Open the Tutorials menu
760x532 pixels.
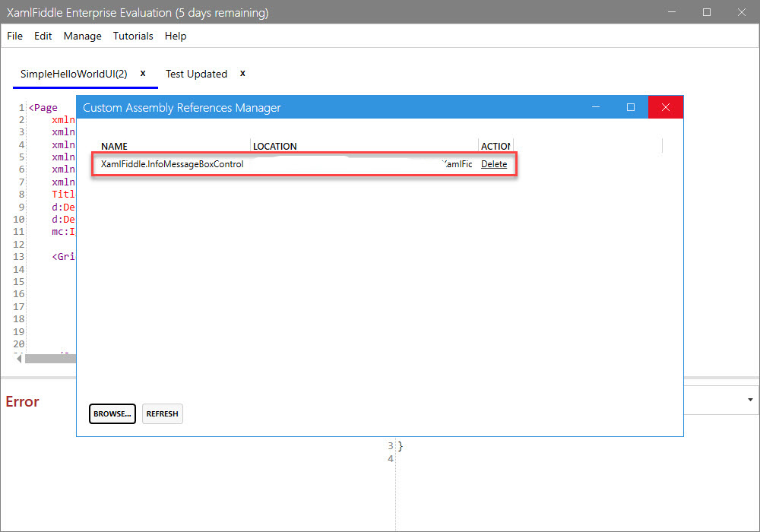(x=133, y=36)
